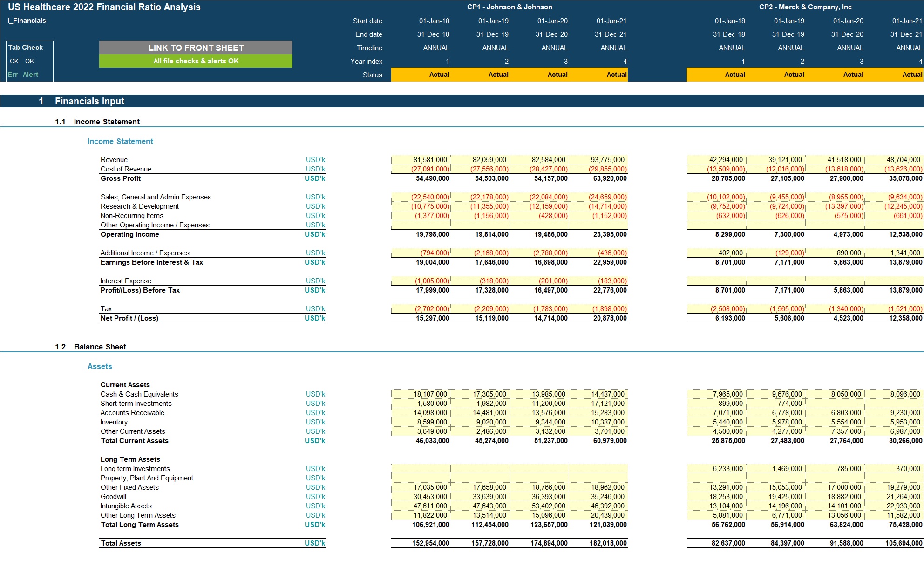
Task: Select the Tab Check label
Action: [26, 48]
